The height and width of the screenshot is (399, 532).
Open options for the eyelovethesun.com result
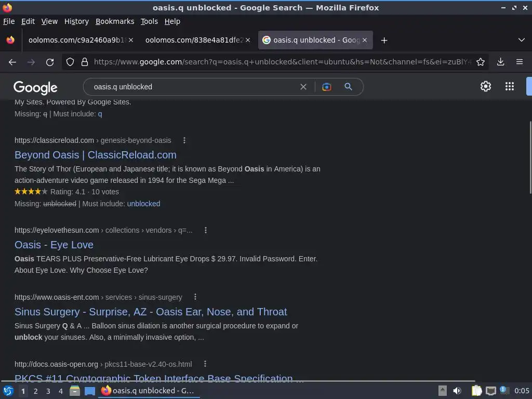(206, 230)
